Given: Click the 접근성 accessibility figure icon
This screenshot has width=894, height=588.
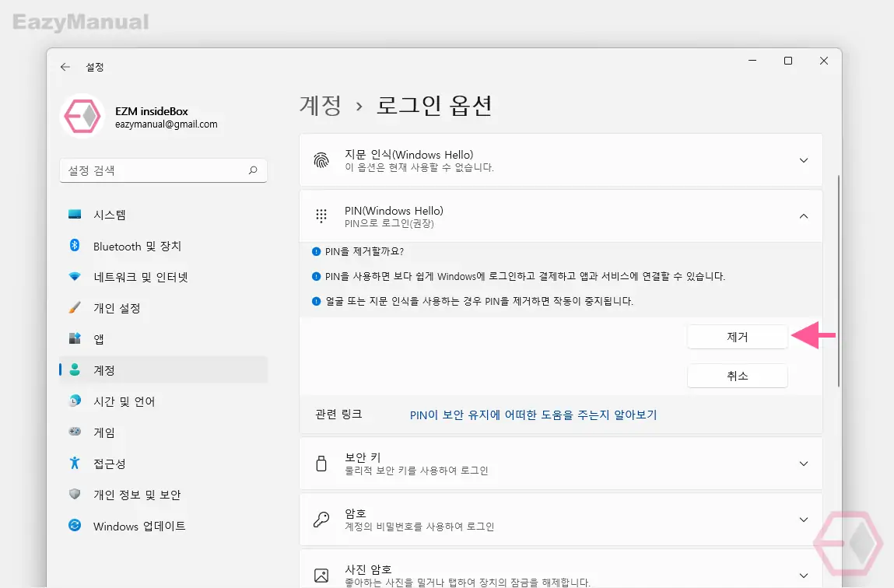Looking at the screenshot, I should tap(75, 464).
